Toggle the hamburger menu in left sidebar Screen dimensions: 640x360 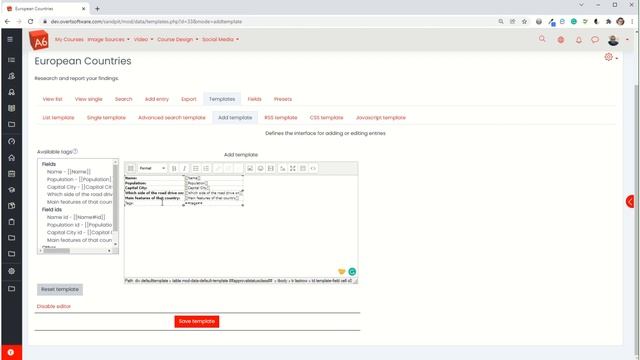[10, 40]
